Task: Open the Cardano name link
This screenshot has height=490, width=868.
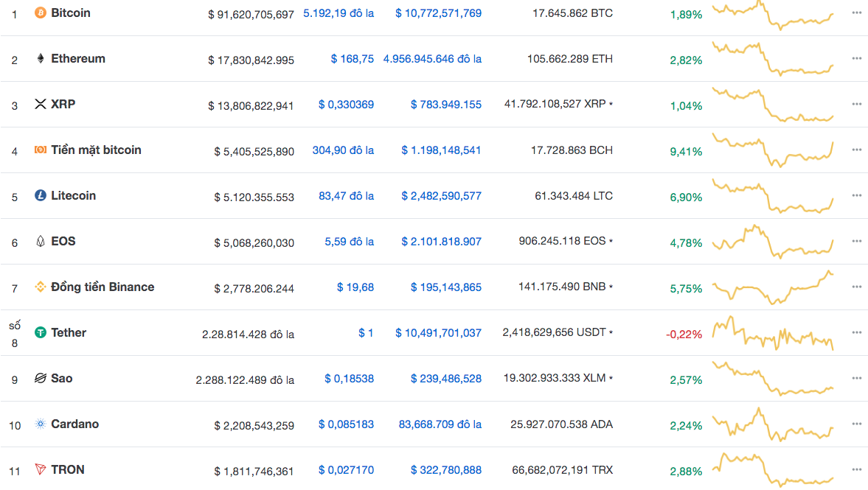Action: [74, 424]
